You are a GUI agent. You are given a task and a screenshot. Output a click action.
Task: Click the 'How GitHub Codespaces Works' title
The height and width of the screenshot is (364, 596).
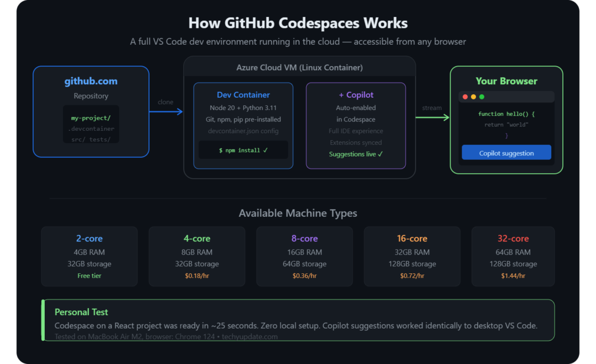tap(298, 23)
